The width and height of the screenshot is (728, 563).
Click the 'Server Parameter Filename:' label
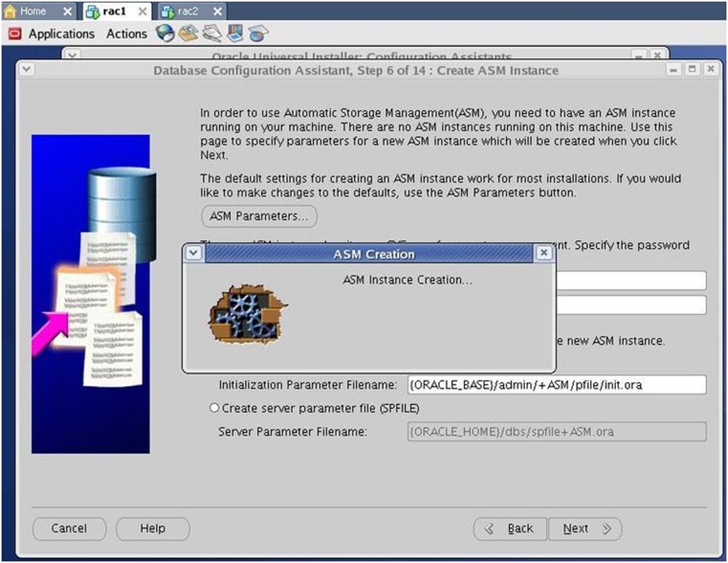[292, 431]
